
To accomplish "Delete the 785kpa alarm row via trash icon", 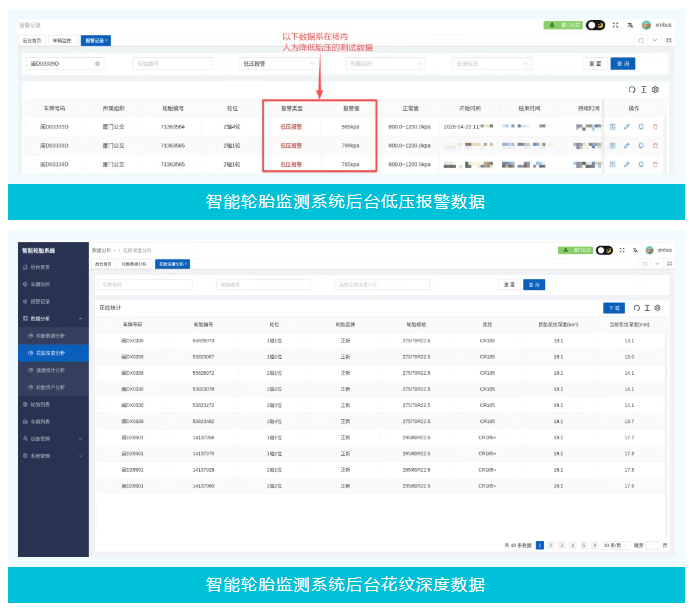I will (655, 164).
